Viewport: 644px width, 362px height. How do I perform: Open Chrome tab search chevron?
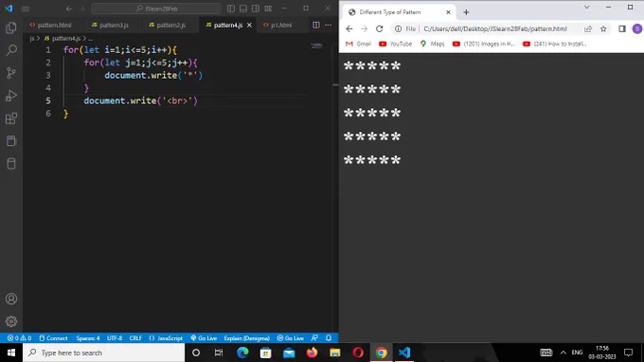click(x=586, y=8)
